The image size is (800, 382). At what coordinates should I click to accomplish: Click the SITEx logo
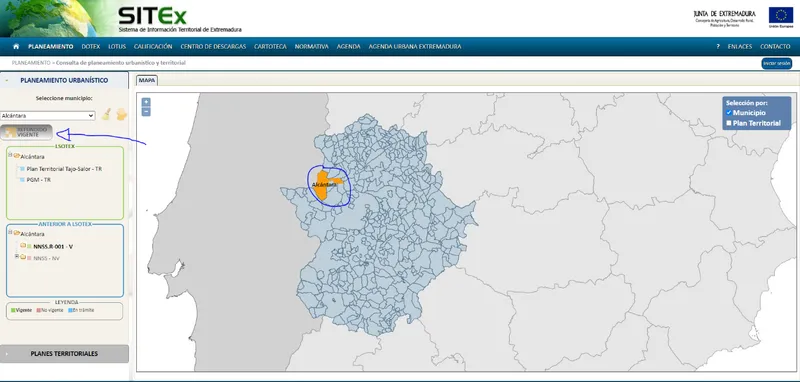[153, 15]
